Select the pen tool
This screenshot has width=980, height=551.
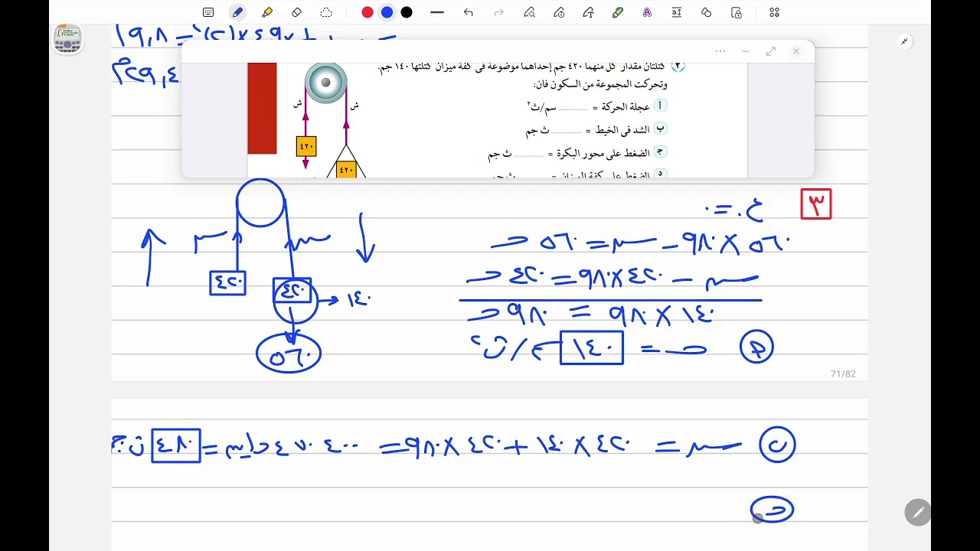coord(237,12)
